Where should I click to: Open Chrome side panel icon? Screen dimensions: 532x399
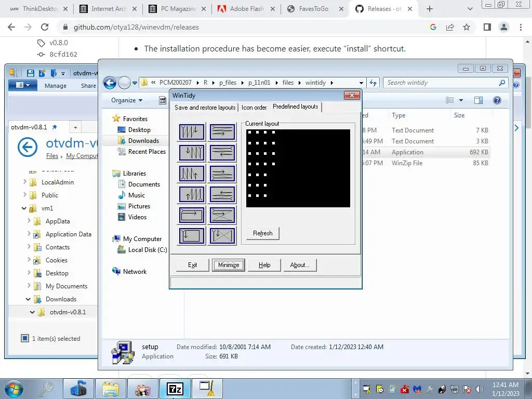coord(487,27)
